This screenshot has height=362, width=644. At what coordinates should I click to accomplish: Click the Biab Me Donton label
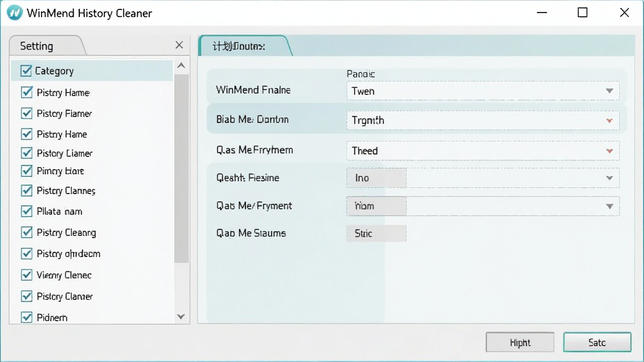252,119
